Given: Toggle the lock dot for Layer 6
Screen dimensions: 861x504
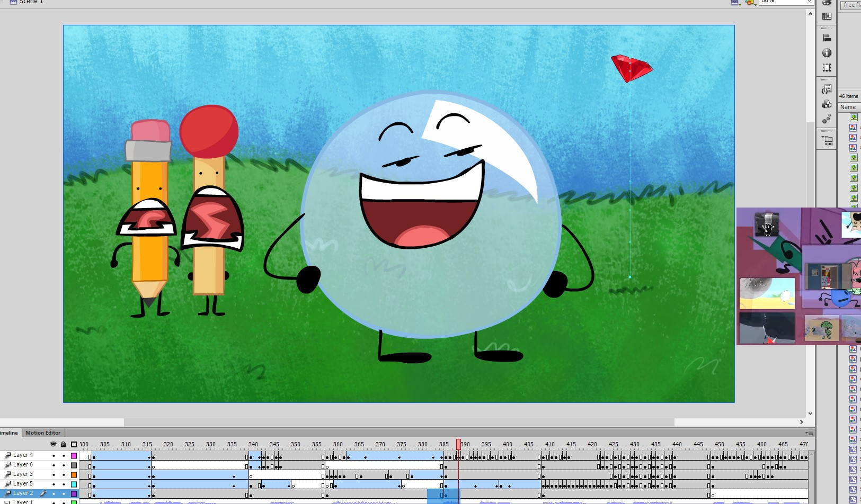Looking at the screenshot, I should click(x=64, y=465).
